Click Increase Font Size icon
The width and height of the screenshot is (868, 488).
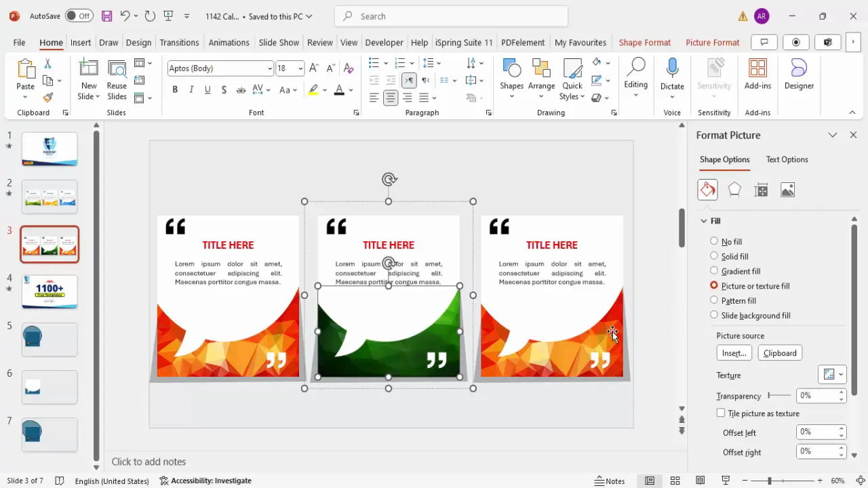[314, 68]
